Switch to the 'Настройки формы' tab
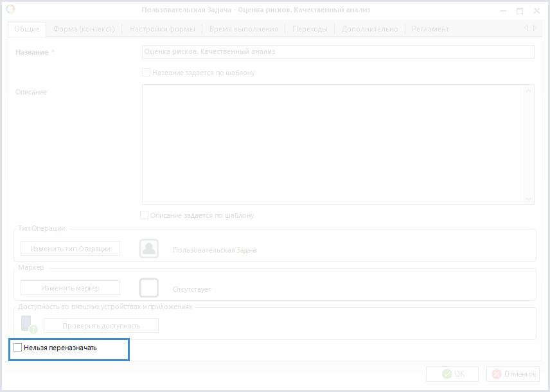The width and height of the screenshot is (550, 392). pos(162,29)
